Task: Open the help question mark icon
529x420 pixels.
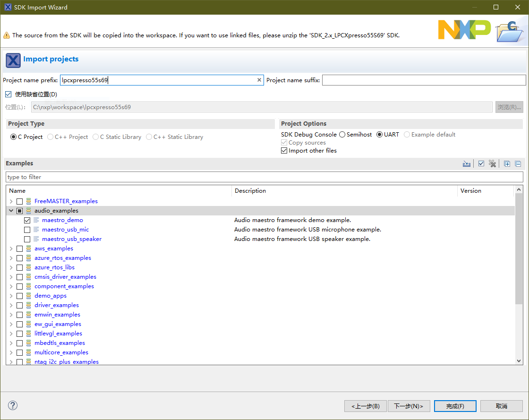Action: click(13, 405)
